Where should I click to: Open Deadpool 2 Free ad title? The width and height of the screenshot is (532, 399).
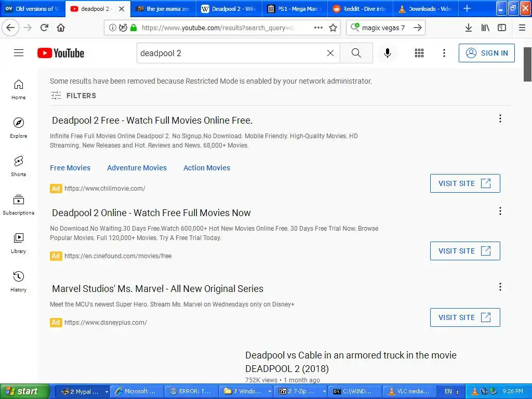pos(152,121)
